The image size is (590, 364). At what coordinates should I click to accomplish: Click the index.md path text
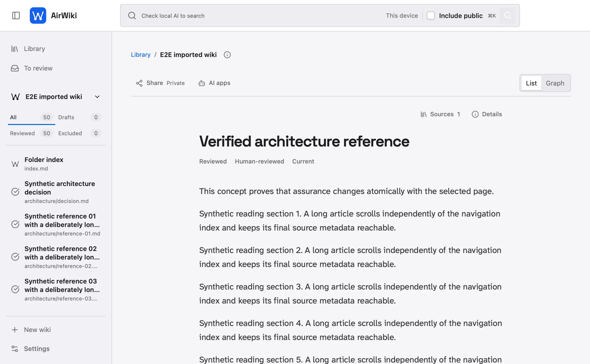pos(36,168)
